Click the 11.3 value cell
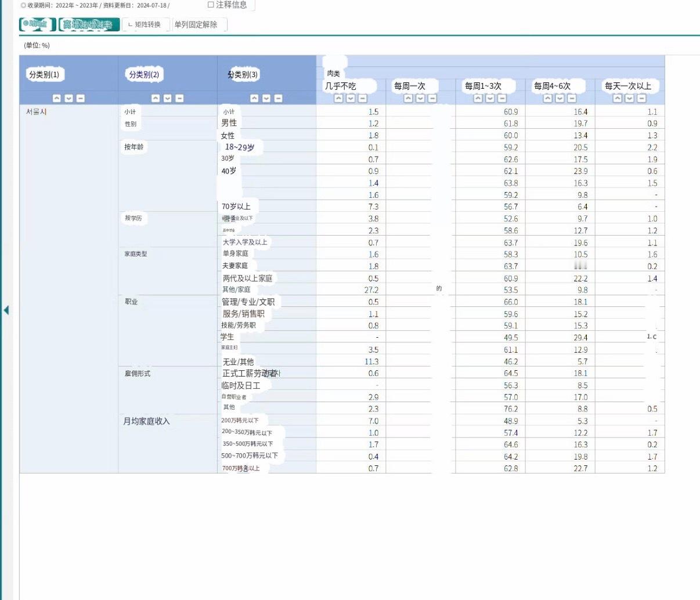 point(371,362)
